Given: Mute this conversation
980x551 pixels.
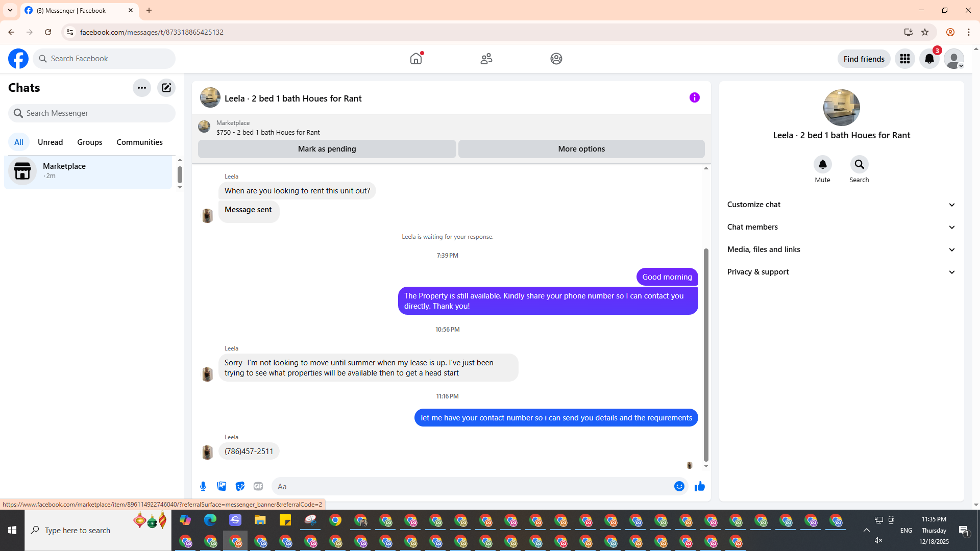Looking at the screenshot, I should coord(822,165).
